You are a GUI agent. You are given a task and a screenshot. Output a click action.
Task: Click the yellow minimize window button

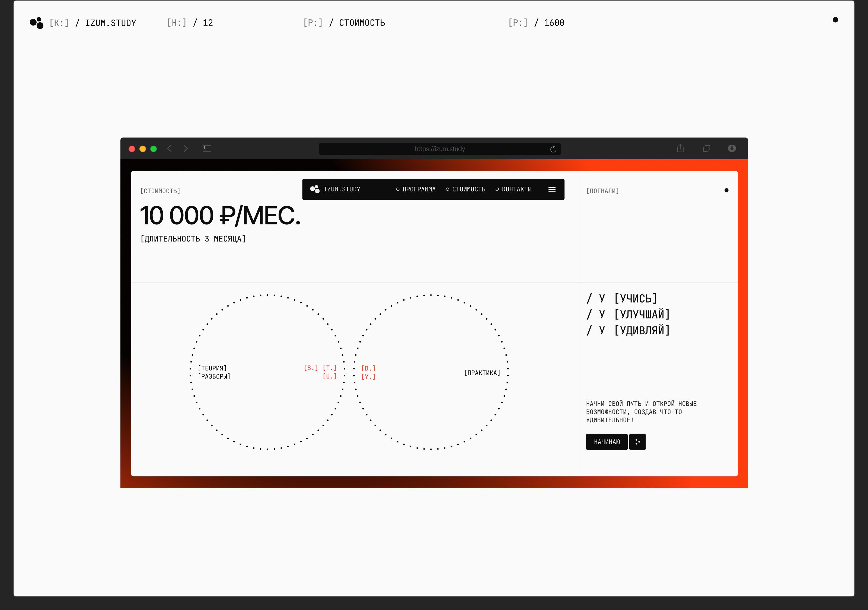coord(142,149)
